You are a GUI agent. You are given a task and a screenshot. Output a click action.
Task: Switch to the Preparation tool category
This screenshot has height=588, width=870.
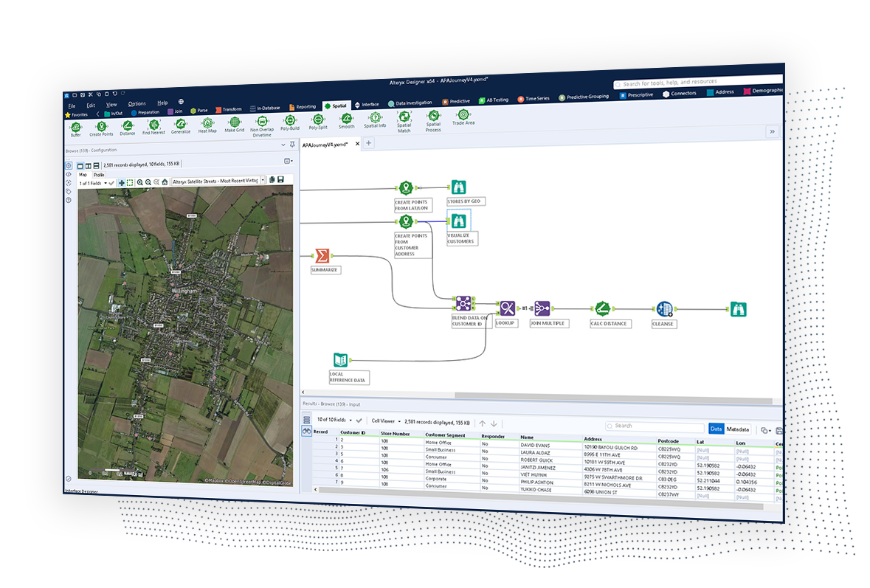[x=145, y=112]
